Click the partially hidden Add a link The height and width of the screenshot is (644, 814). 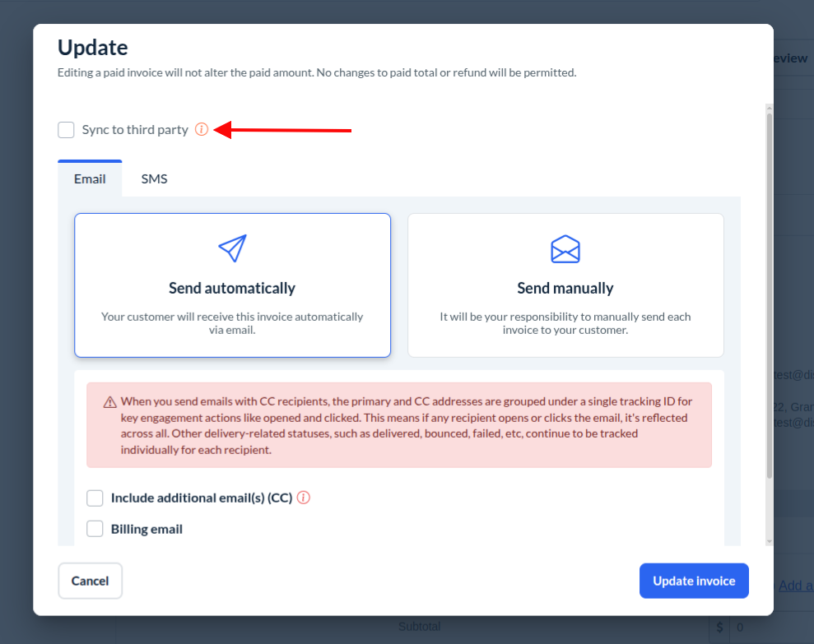pos(795,586)
